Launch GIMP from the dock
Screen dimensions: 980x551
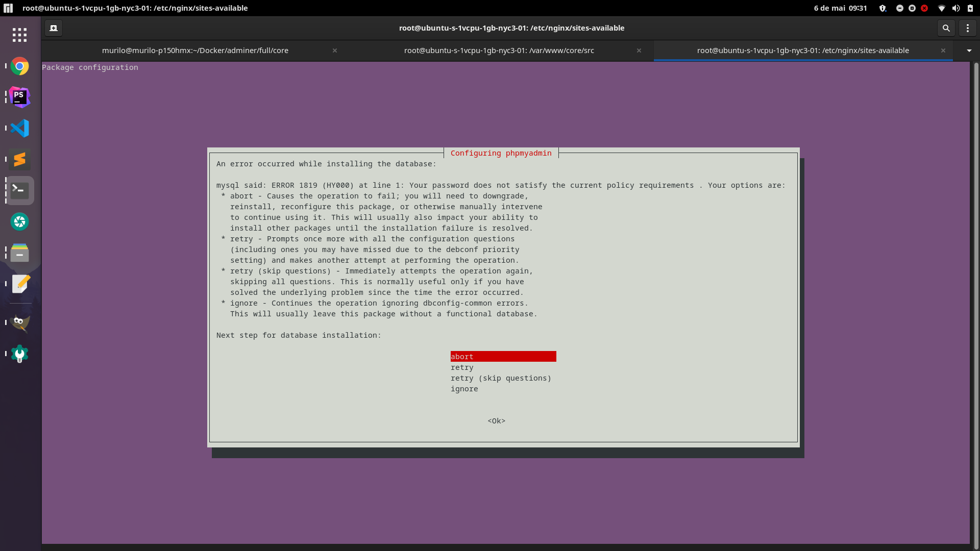tap(19, 322)
